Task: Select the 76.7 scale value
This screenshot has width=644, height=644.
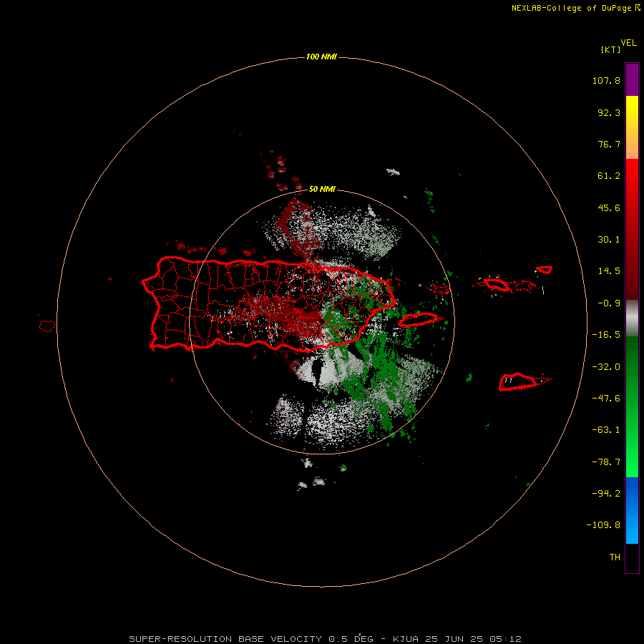Action: [609, 144]
